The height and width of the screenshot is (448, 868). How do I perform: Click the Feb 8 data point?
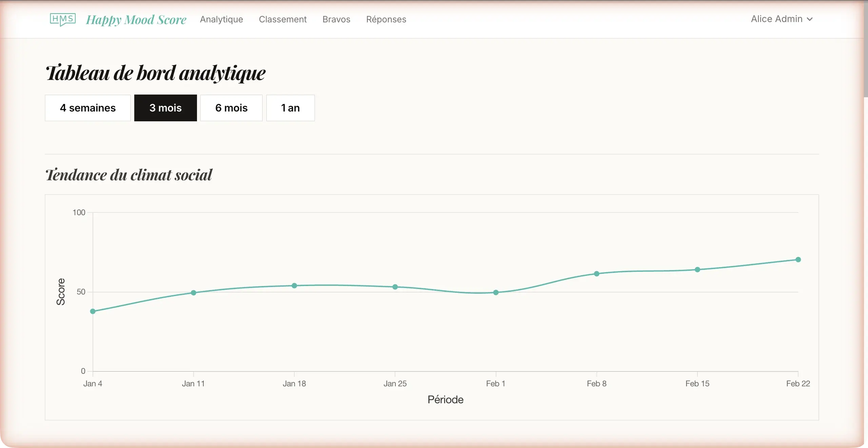pyautogui.click(x=596, y=274)
